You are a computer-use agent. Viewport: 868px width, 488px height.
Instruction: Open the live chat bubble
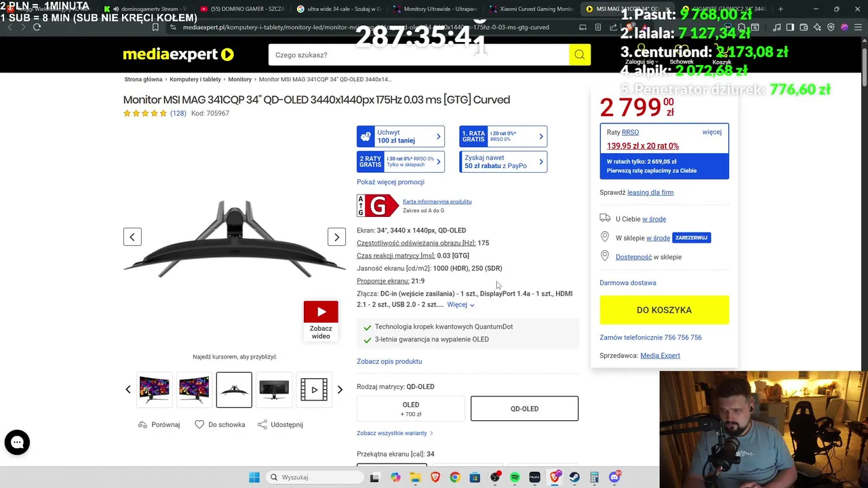tap(17, 443)
